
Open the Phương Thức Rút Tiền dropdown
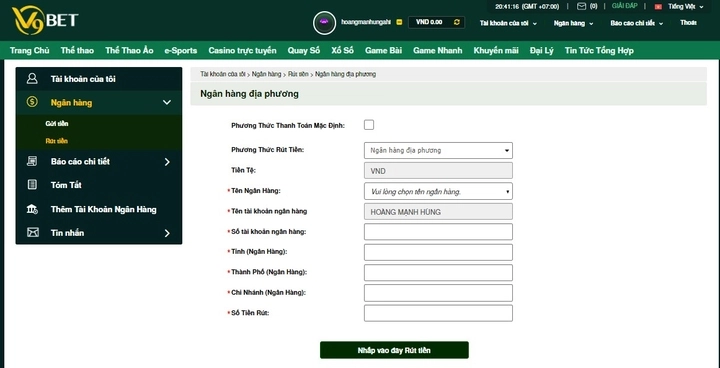[438, 150]
